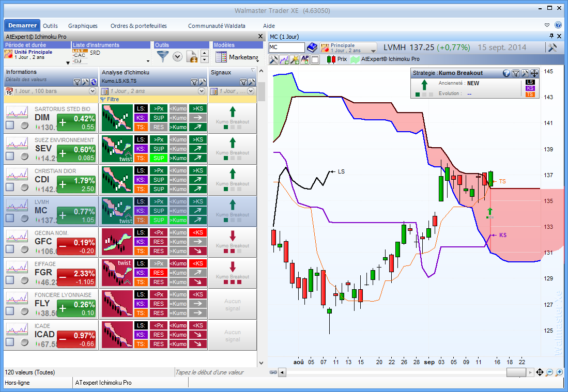568x392 pixels.
Task: Expand the '1 Jour , 100 bars' dropdown
Action: (93, 91)
